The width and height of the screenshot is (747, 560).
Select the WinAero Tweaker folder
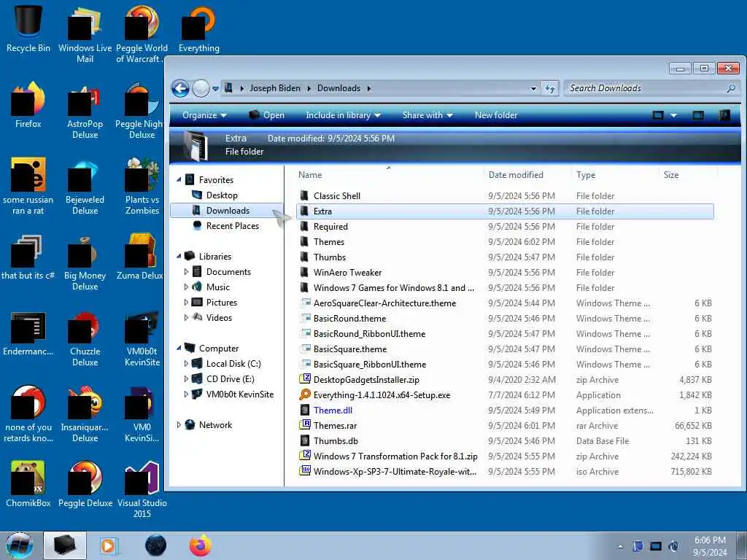(x=347, y=273)
